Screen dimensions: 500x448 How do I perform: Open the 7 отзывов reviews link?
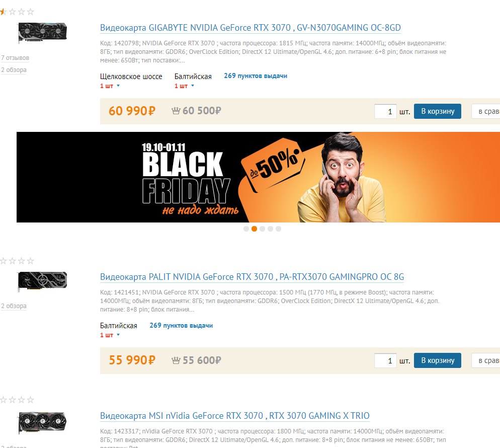(15, 58)
